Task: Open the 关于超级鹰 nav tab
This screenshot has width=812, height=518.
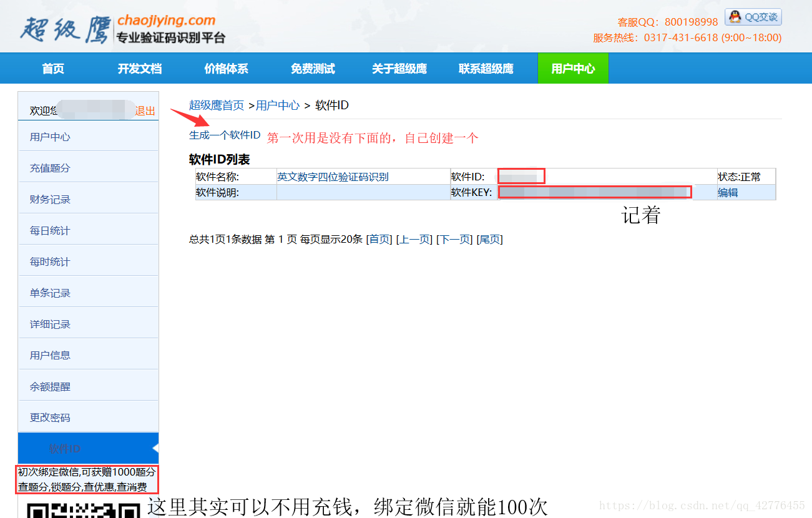Action: coord(399,69)
